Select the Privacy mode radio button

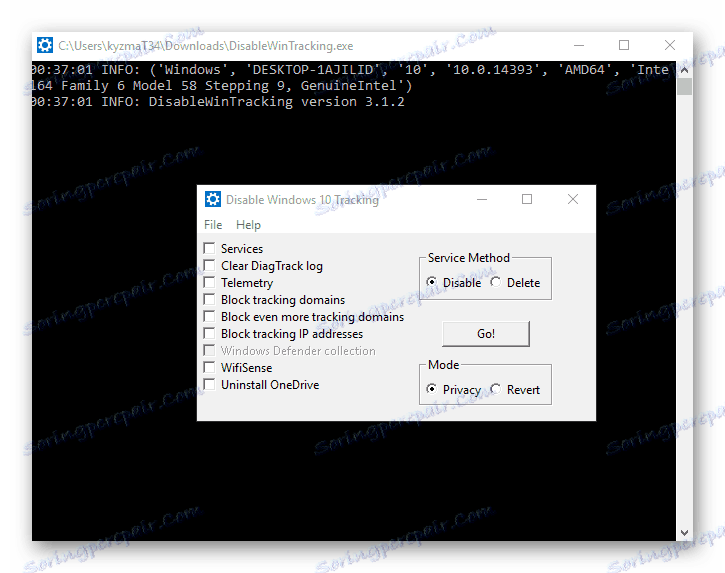431,389
